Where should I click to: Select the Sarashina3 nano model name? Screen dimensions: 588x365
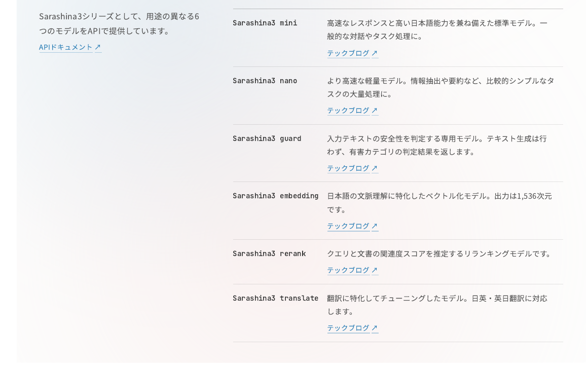[x=265, y=81]
